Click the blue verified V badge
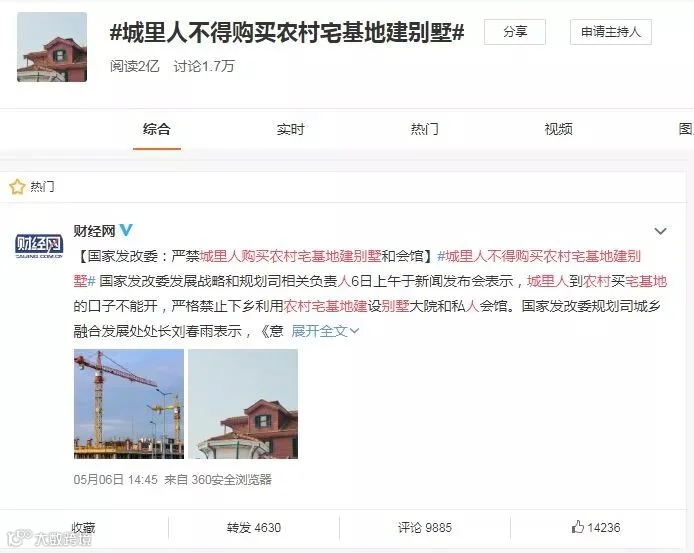The height and width of the screenshot is (553, 694). click(126, 230)
